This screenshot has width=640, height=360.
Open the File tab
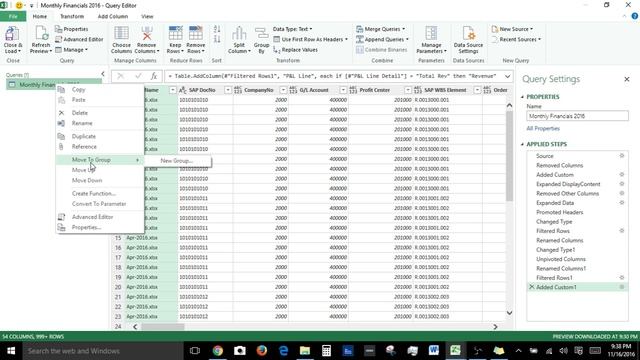pyautogui.click(x=13, y=16)
